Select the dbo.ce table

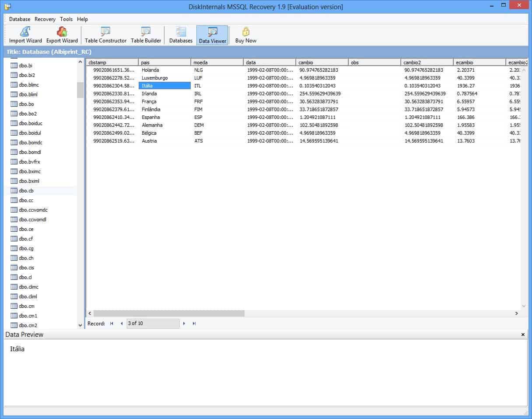pos(26,229)
